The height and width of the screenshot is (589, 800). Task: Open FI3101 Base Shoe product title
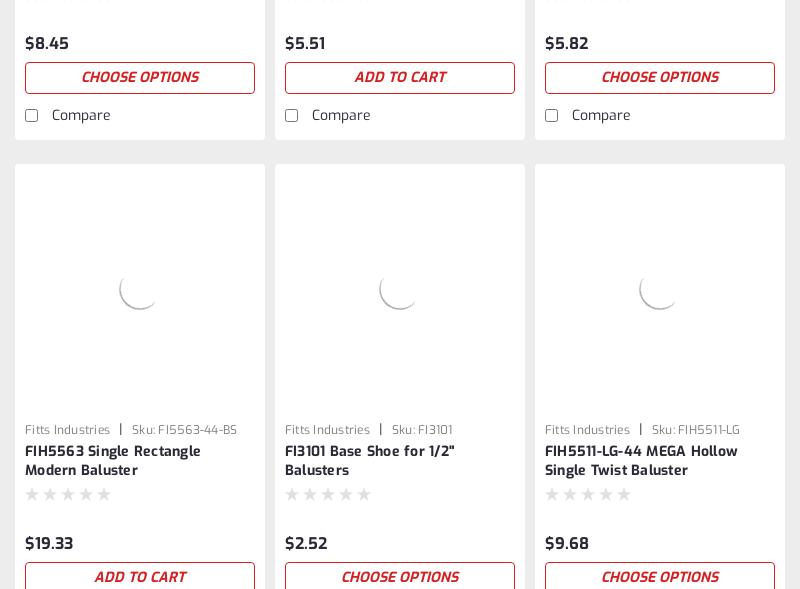370,461
